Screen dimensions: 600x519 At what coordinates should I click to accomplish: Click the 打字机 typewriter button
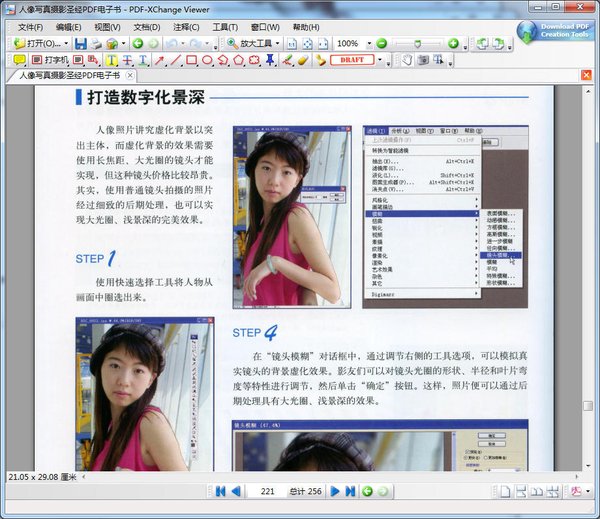pos(50,60)
